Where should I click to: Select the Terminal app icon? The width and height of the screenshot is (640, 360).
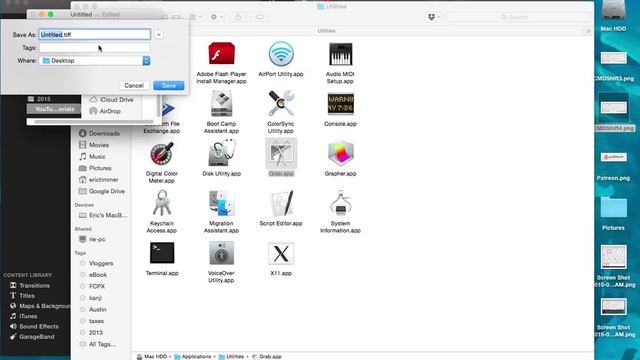(x=162, y=253)
